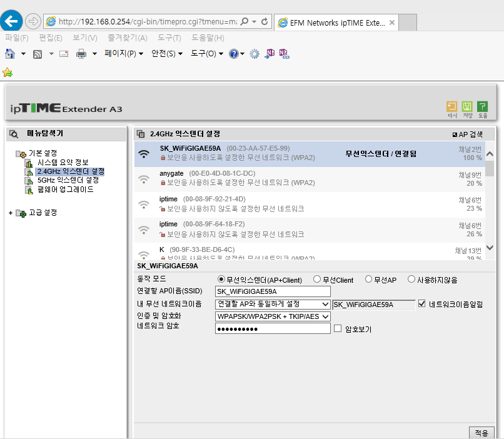Open the 파일(F) menu
This screenshot has height=439, width=504.
17,38
